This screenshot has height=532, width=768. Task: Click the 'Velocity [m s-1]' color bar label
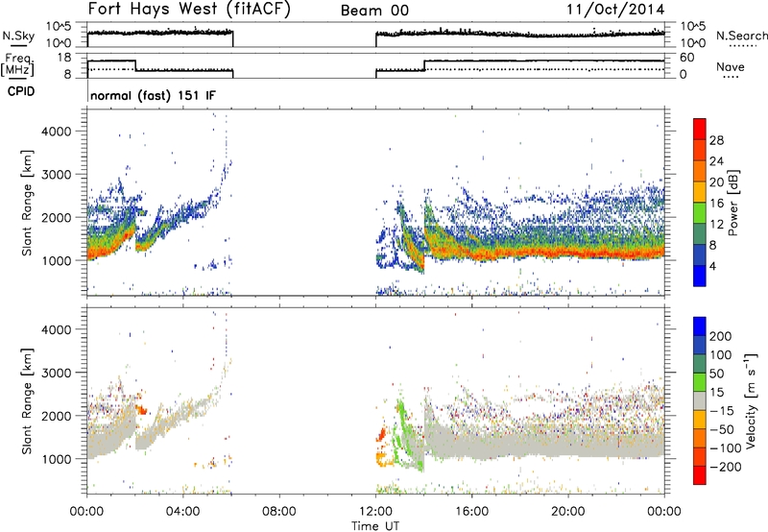point(751,400)
